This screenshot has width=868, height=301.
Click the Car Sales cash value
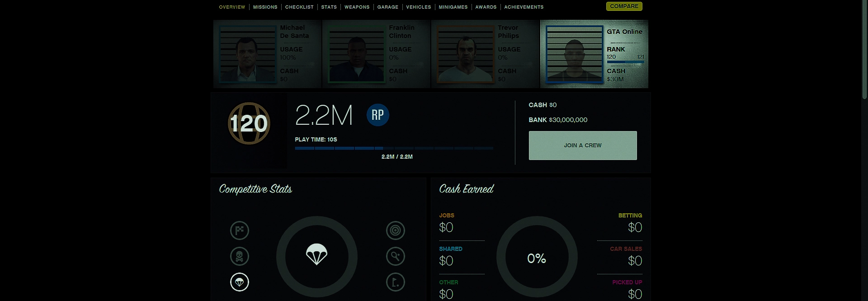[635, 261]
